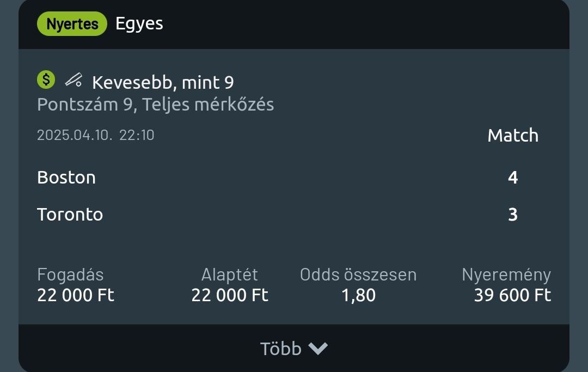
Task: Click the Odds összesen label
Action: coord(358,275)
